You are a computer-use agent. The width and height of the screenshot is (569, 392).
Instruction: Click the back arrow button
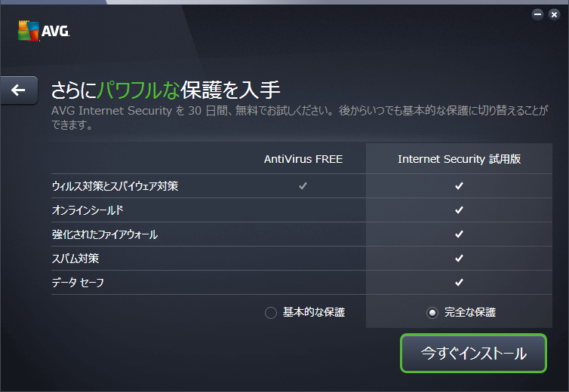[x=19, y=90]
